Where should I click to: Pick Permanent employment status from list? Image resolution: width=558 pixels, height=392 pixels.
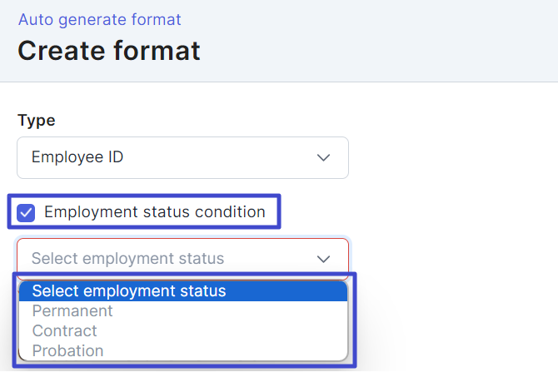pyautogui.click(x=72, y=311)
